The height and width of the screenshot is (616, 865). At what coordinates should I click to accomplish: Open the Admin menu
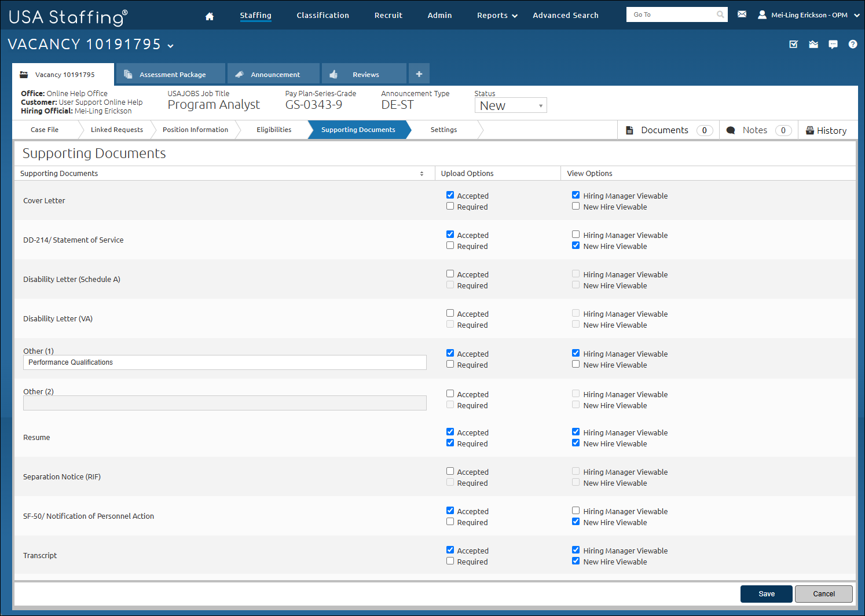(x=439, y=16)
